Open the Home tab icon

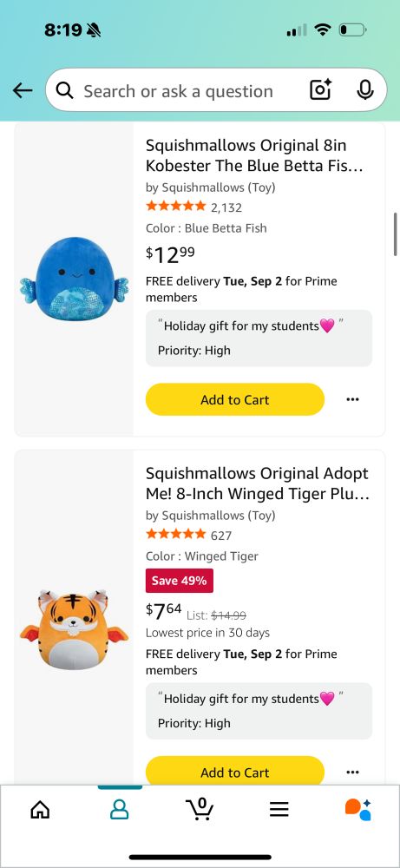[x=40, y=810]
